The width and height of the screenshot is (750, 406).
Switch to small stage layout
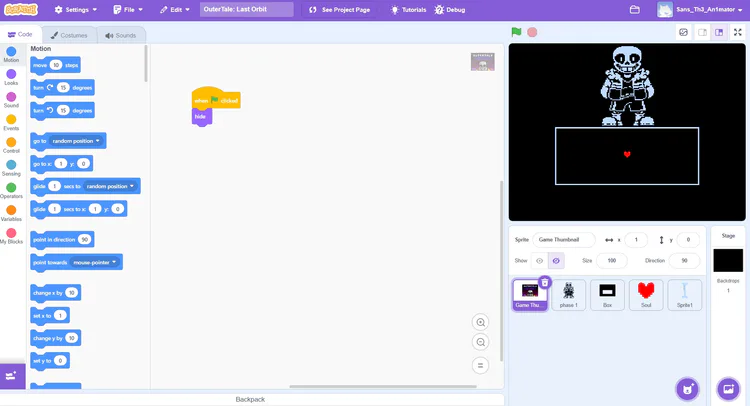click(702, 33)
